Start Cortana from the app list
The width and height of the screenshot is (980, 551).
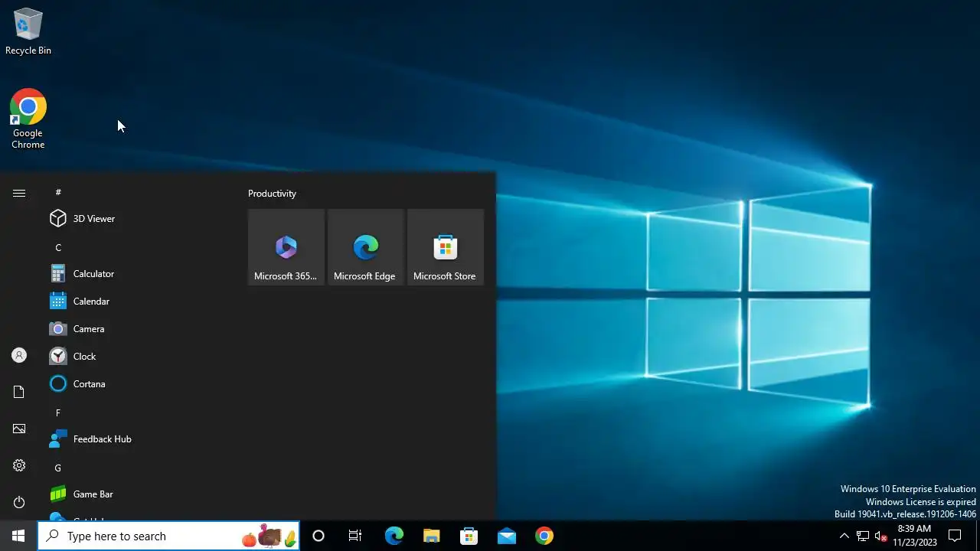[x=138, y=384]
